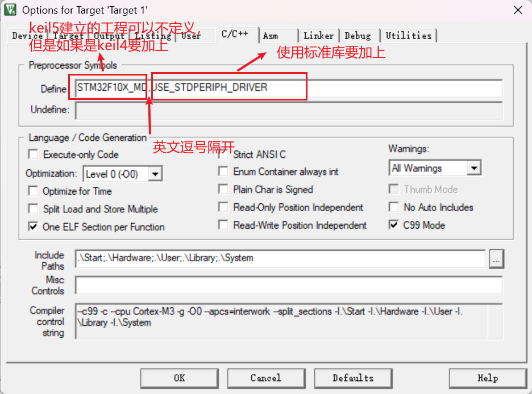Toggle Plain Char is Signed
Viewport: 532px width, 394px height.
pos(223,189)
